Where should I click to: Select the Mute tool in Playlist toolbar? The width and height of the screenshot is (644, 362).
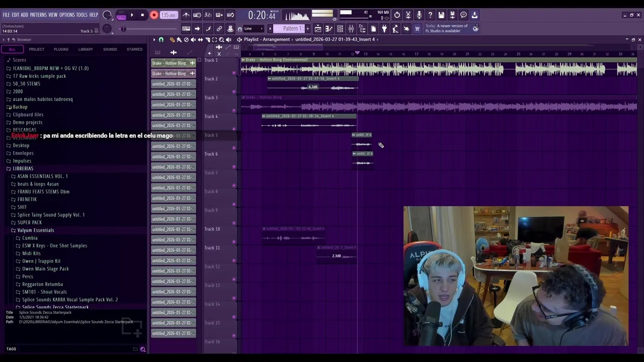pos(193,39)
